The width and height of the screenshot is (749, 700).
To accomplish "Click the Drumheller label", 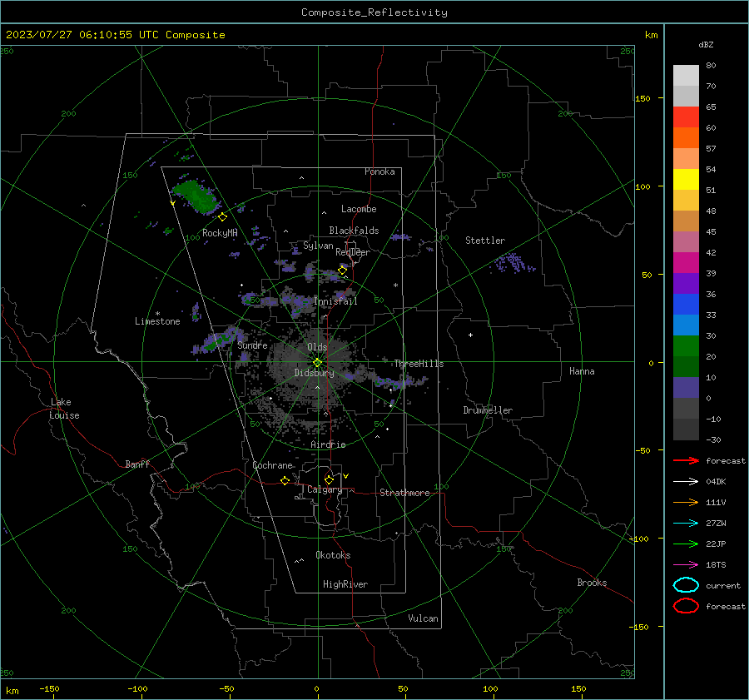I will click(x=488, y=410).
